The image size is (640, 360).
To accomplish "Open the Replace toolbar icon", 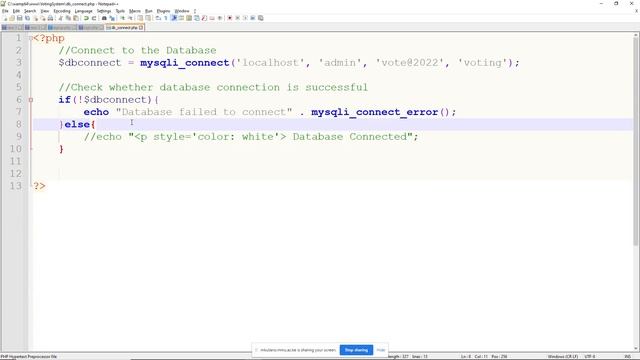I will click(112, 18).
